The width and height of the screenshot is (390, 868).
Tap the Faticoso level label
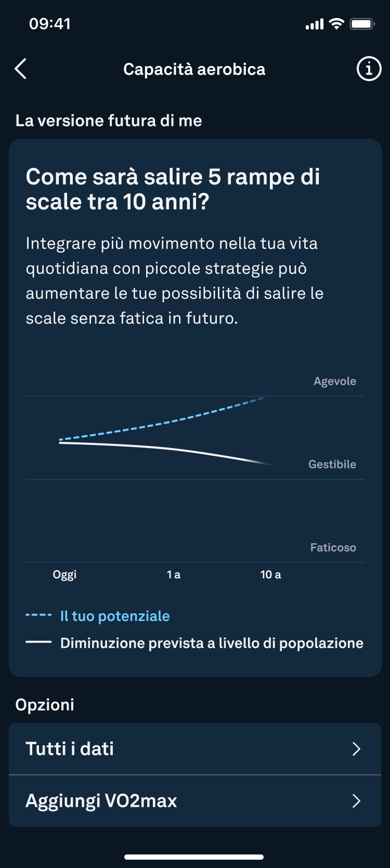pyautogui.click(x=333, y=547)
